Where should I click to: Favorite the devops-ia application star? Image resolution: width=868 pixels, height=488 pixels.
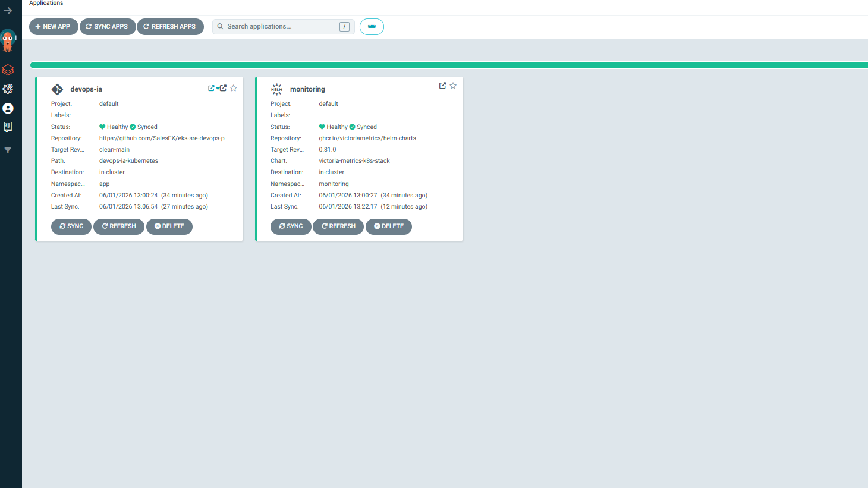tap(234, 88)
